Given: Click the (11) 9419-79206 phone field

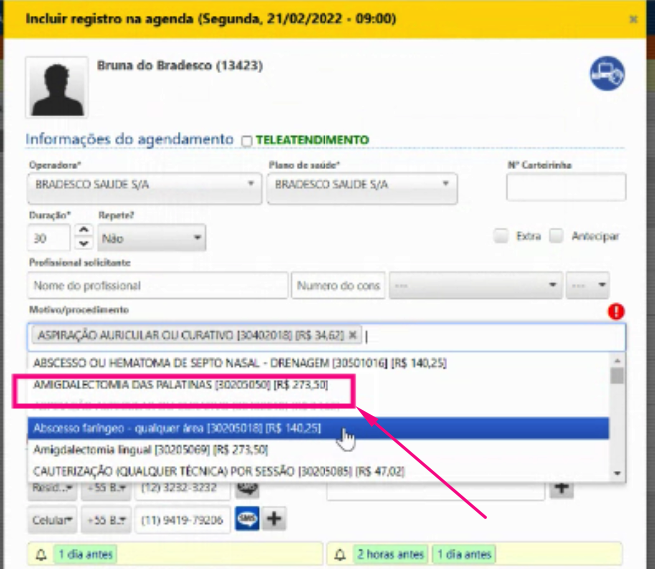Looking at the screenshot, I should pos(182,520).
